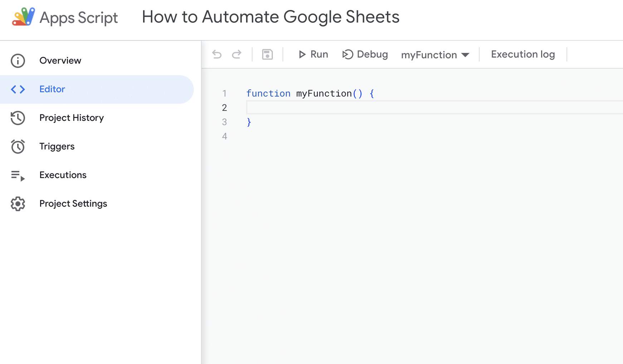Redo the last edit
Image resolution: width=623 pixels, height=364 pixels.
pyautogui.click(x=237, y=54)
